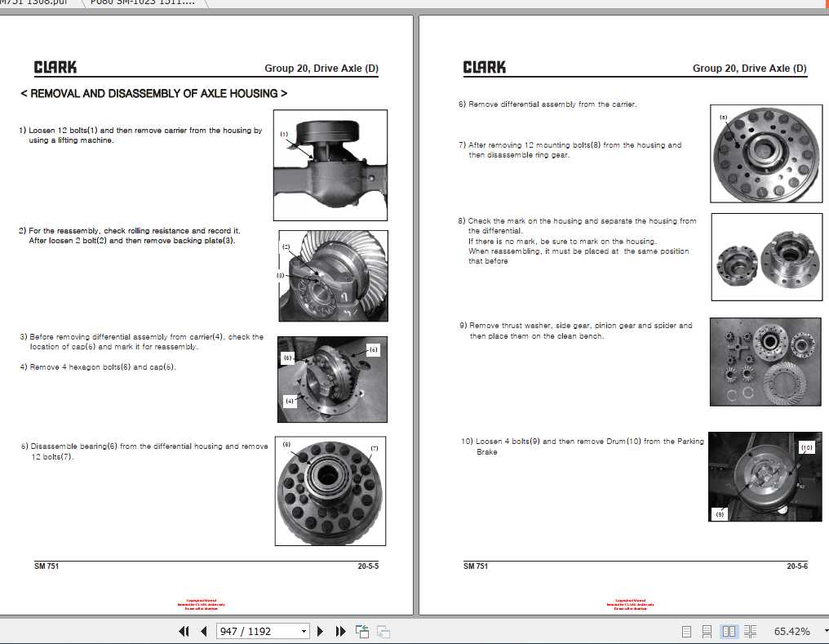
Task: Click the '20-5-6' page number footer
Action: 797,566
